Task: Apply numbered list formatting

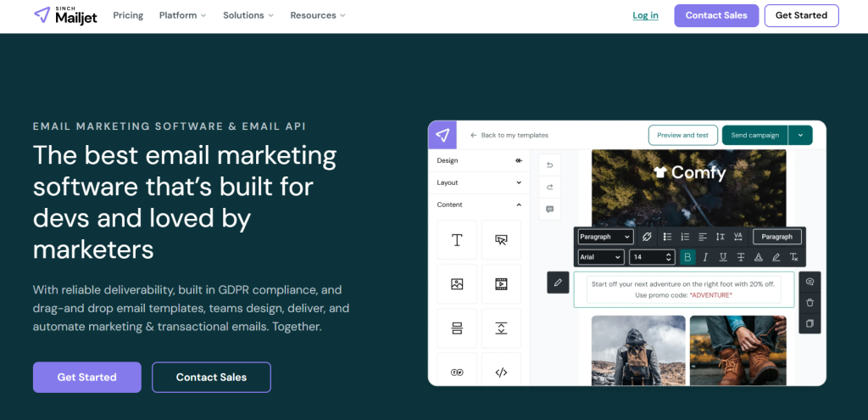Action: point(685,237)
